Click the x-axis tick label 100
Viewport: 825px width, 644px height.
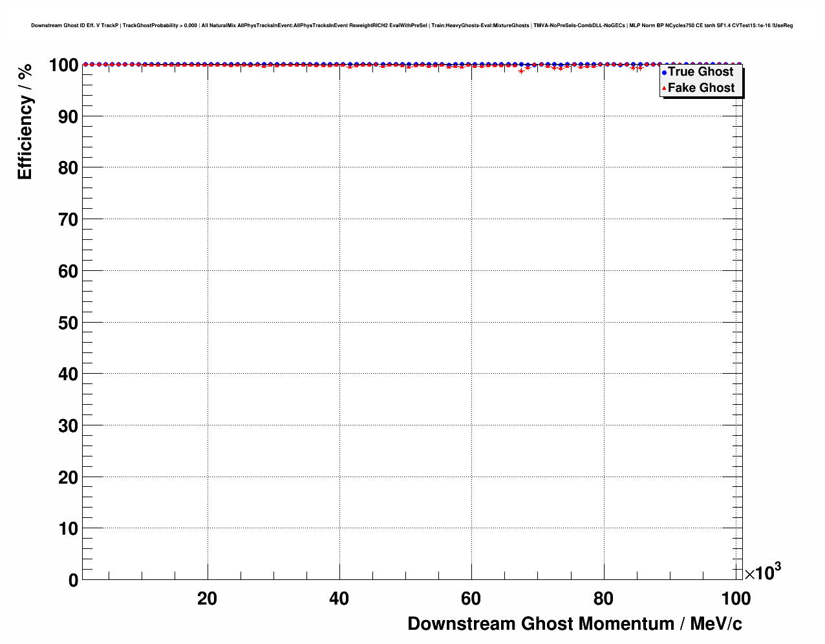tap(736, 599)
